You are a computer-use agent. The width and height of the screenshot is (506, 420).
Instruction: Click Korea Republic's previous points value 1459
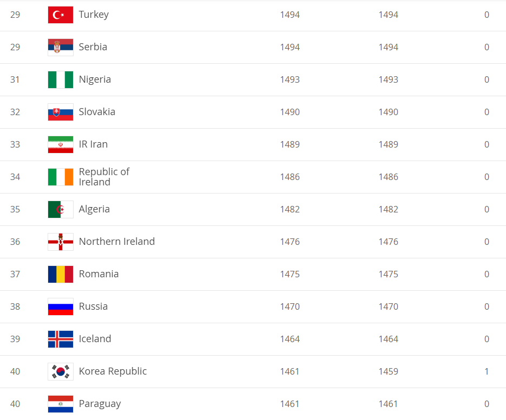388,371
